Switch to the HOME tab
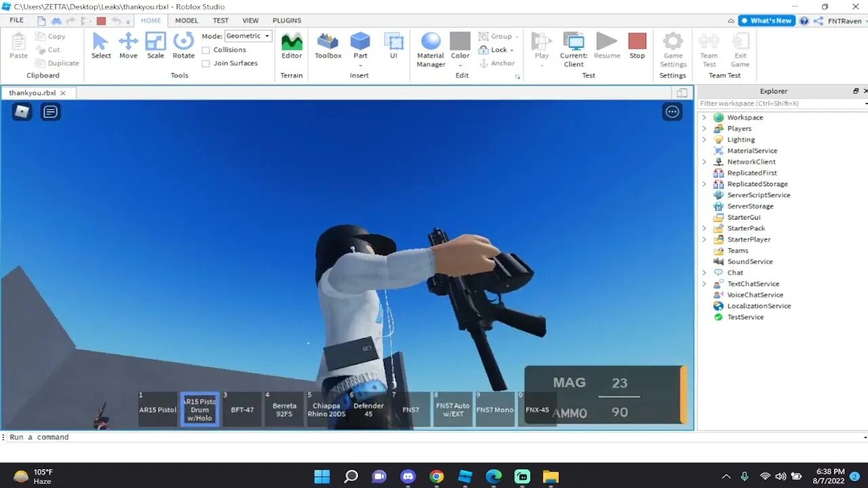This screenshot has width=868, height=488. pos(151,20)
